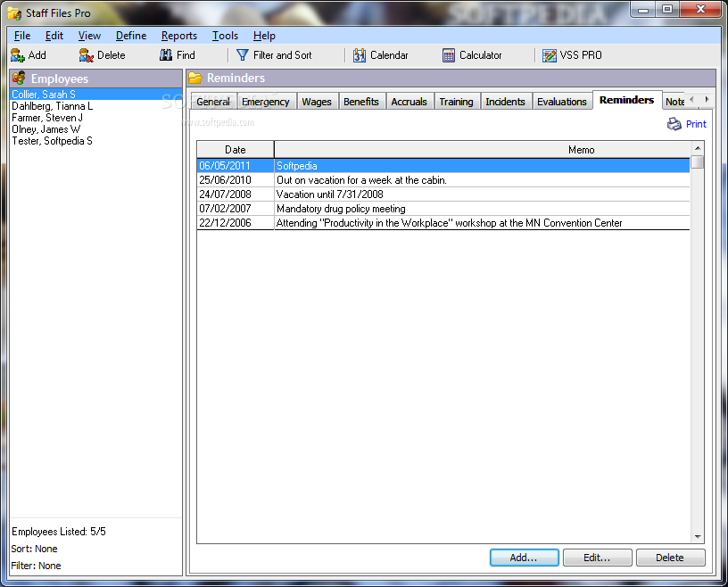
Task: Click the Sort: None status text
Action: [x=35, y=549]
